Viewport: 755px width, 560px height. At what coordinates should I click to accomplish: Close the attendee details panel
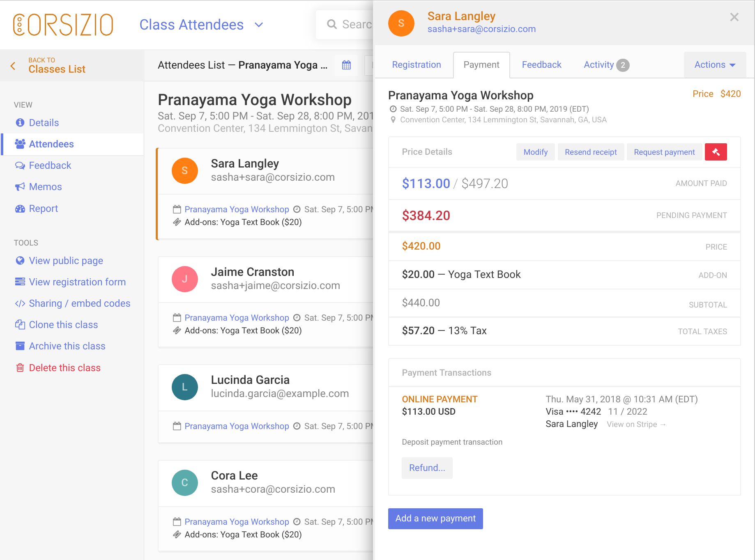[x=734, y=17]
